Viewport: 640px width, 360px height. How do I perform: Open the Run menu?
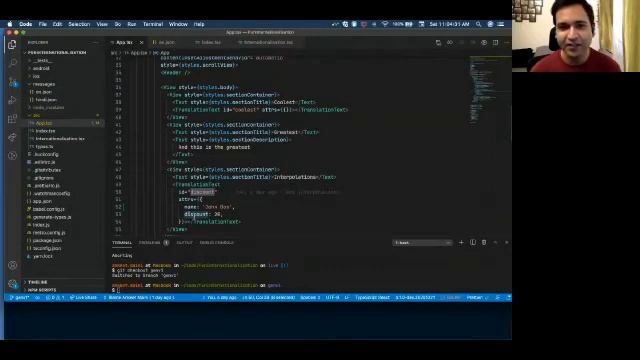(x=131, y=24)
